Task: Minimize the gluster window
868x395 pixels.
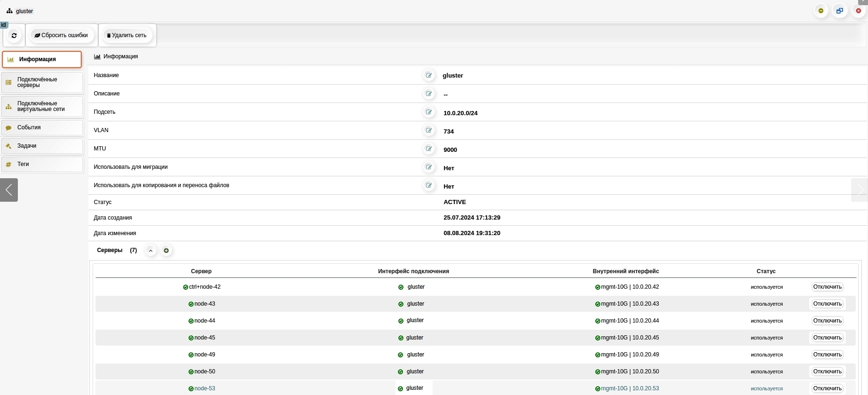Action: 821,11
